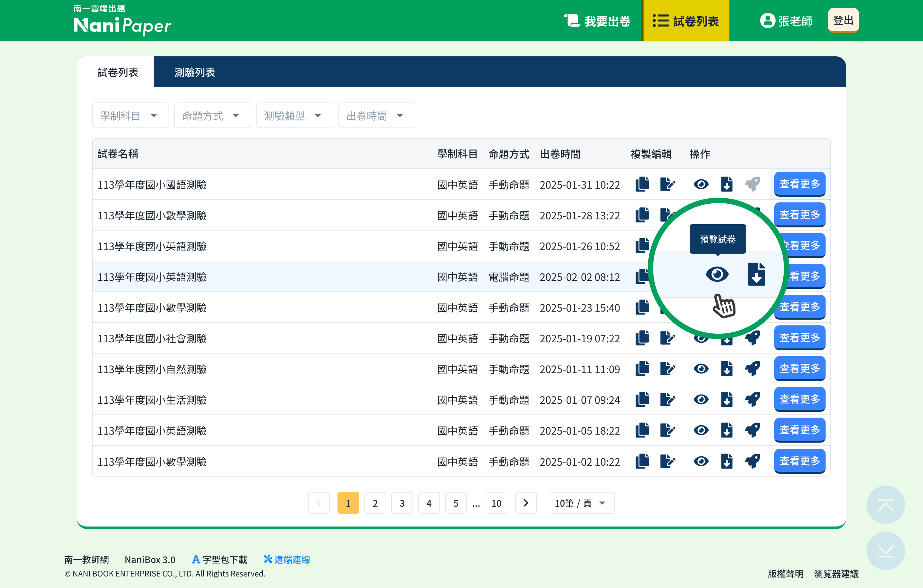Launch the 國小自然測驗 exam with the rocket icon
Viewport: 923px width, 588px height.
click(753, 369)
